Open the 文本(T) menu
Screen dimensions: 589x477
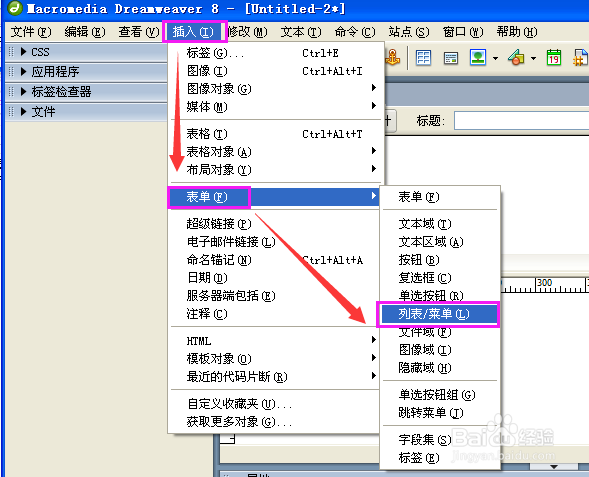[301, 32]
